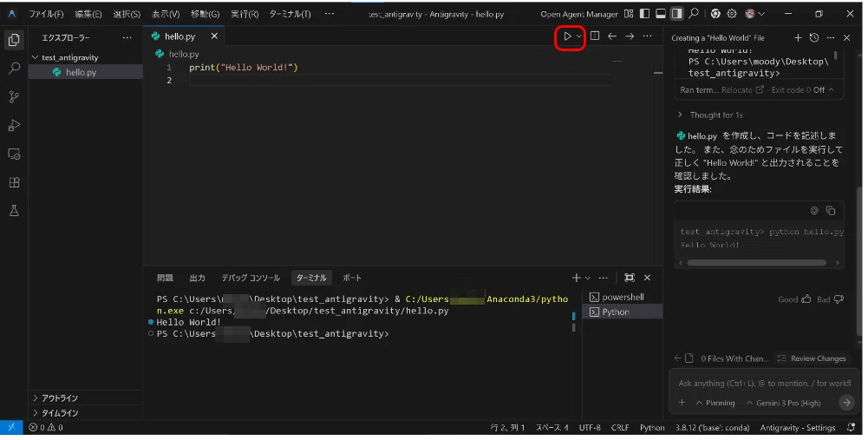Expand the タイムライン section

(x=59, y=413)
